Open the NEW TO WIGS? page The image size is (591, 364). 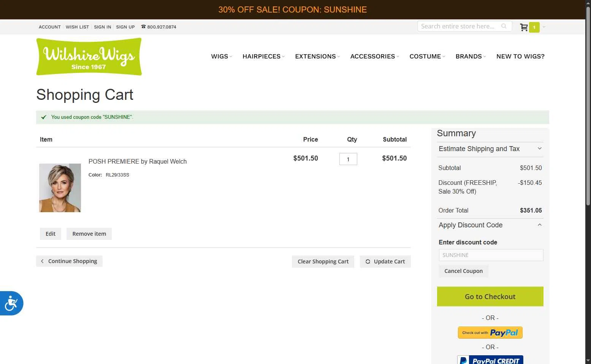coord(520,56)
